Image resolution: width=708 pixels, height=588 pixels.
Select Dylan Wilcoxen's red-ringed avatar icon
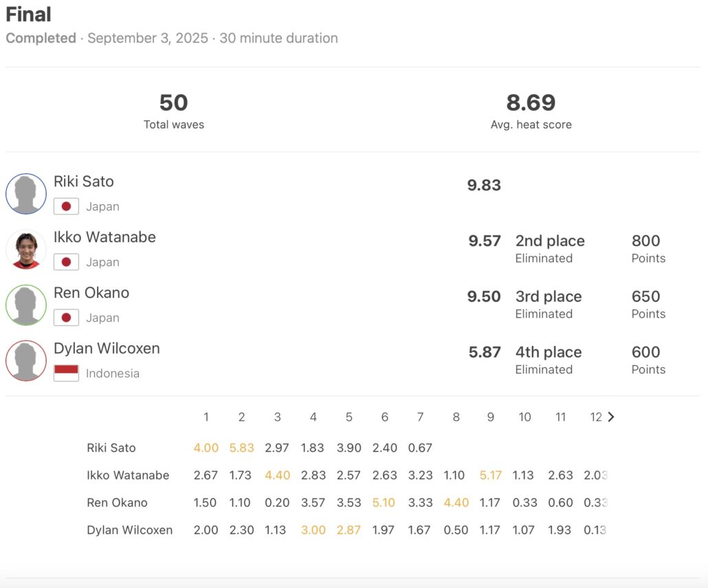pyautogui.click(x=26, y=360)
